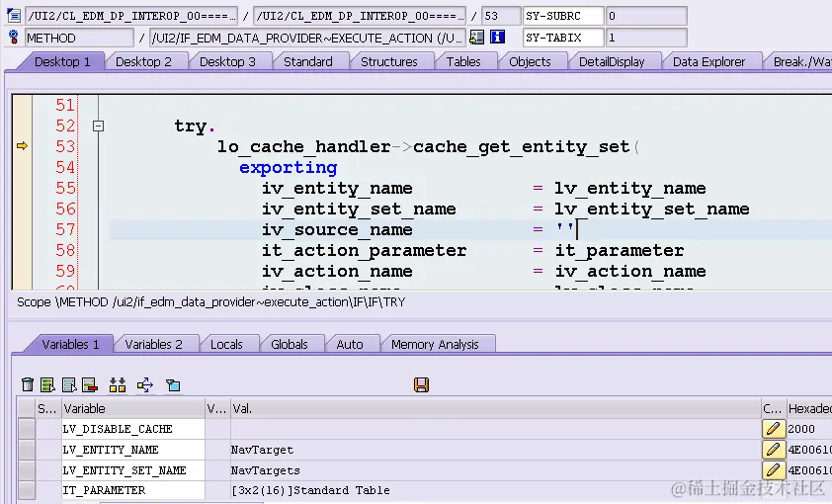
Task: Switch to the Desktop 1 tab
Action: tap(62, 61)
